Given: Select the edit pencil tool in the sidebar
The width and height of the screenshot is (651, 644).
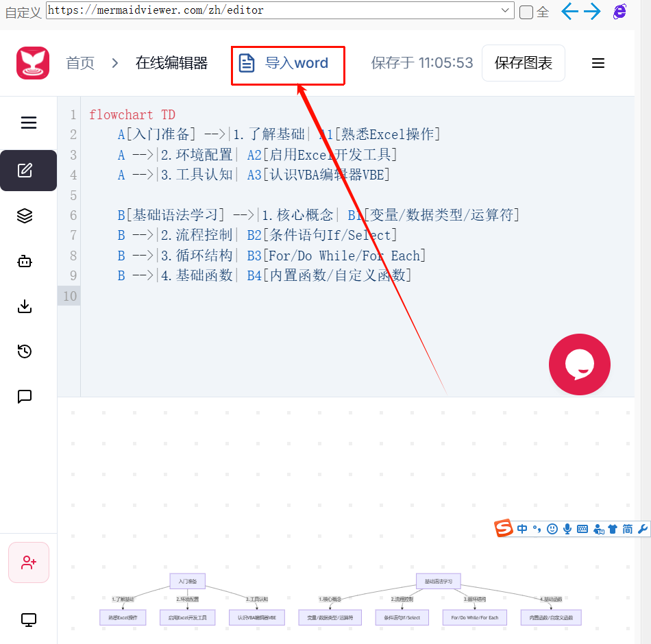Looking at the screenshot, I should click(x=28, y=170).
